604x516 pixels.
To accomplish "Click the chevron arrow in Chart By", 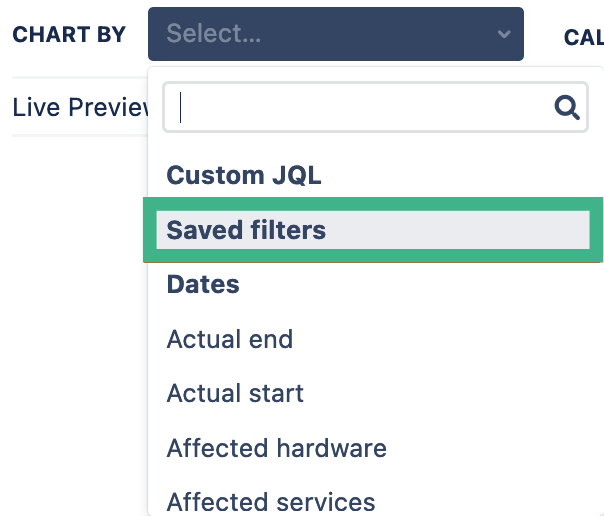I will coord(503,35).
